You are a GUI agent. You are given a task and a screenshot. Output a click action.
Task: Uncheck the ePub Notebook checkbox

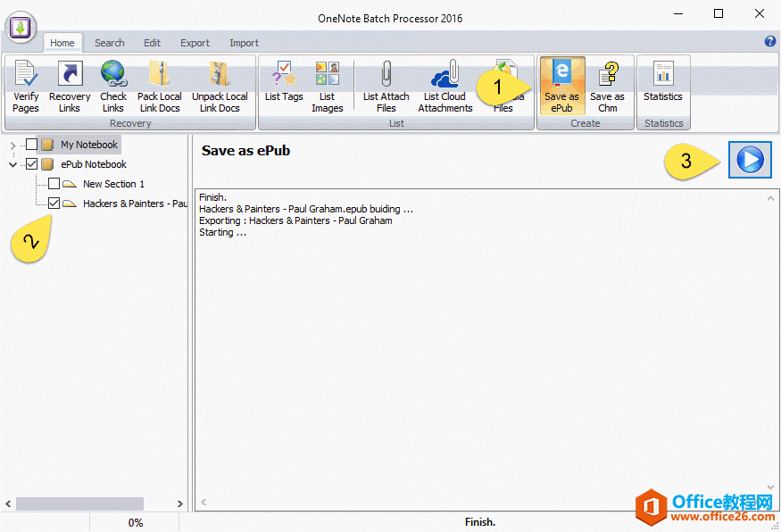pyautogui.click(x=29, y=163)
